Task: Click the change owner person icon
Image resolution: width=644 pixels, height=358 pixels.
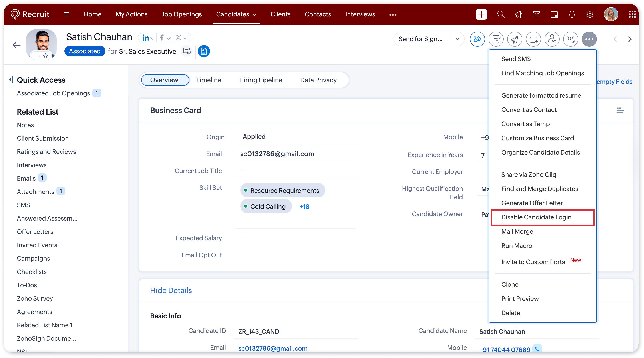Action: tap(552, 39)
